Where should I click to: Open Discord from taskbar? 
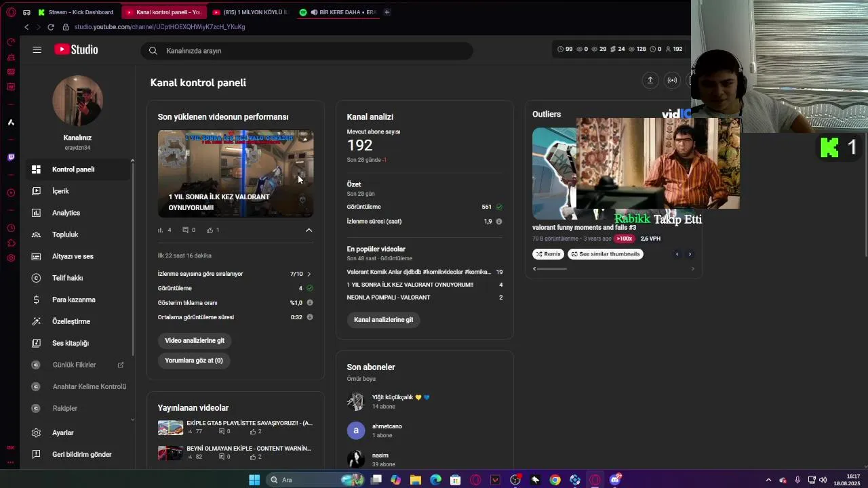coord(615,480)
